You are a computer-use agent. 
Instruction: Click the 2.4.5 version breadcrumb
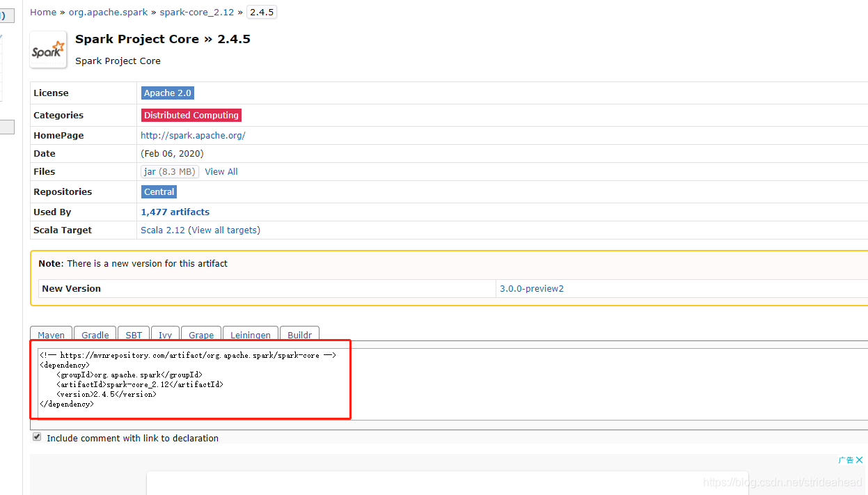pos(261,13)
